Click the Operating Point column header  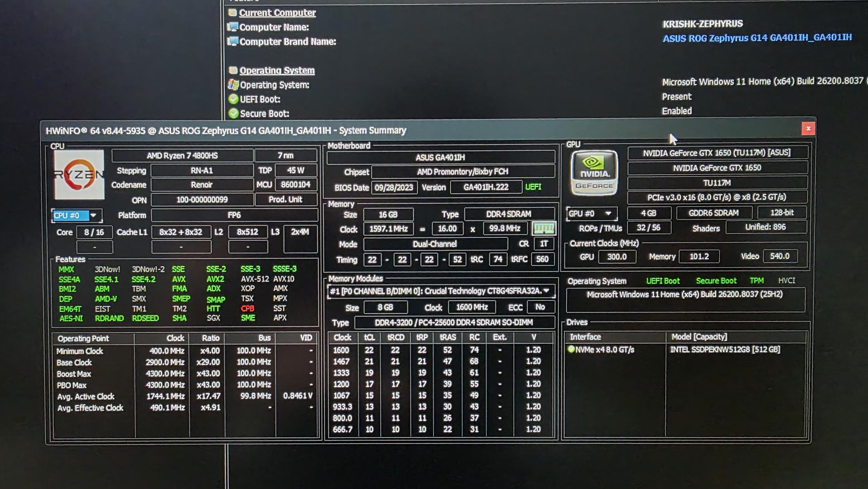click(x=83, y=339)
